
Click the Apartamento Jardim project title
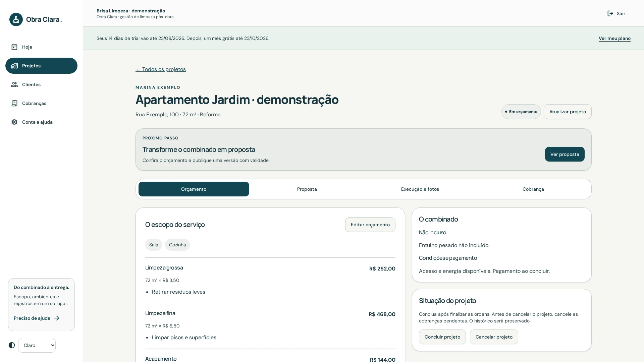click(x=237, y=100)
